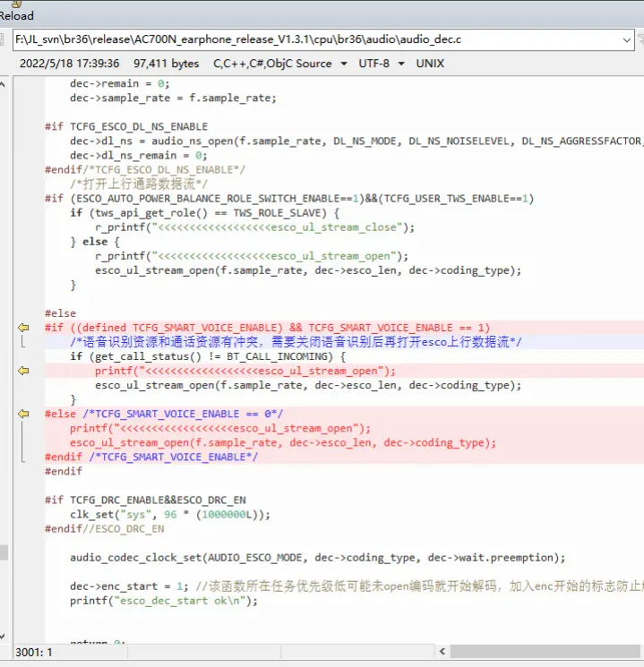Click the r_printf esco_ul_stream_open line
Screen dimensions: 644x667
252,256
